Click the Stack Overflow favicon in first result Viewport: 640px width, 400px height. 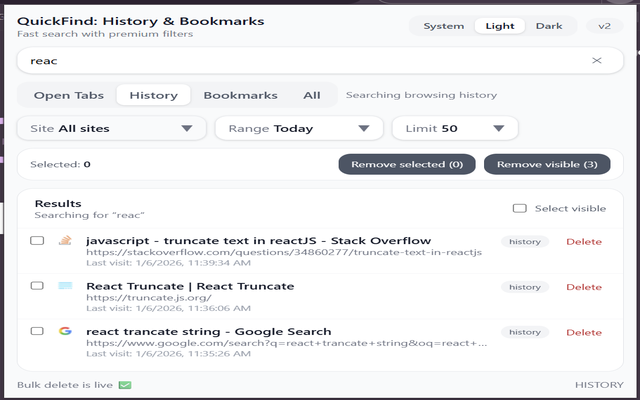pyautogui.click(x=65, y=240)
